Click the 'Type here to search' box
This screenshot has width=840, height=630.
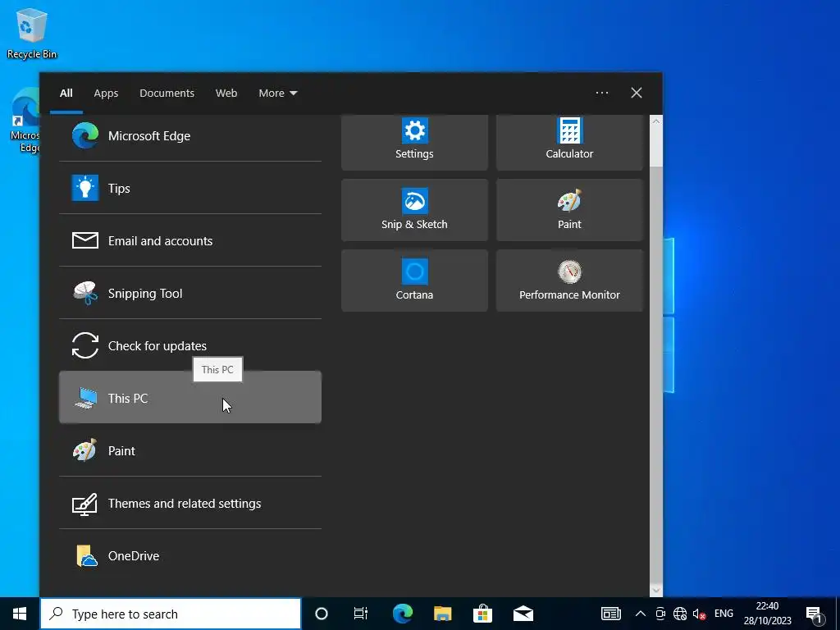[x=171, y=614]
